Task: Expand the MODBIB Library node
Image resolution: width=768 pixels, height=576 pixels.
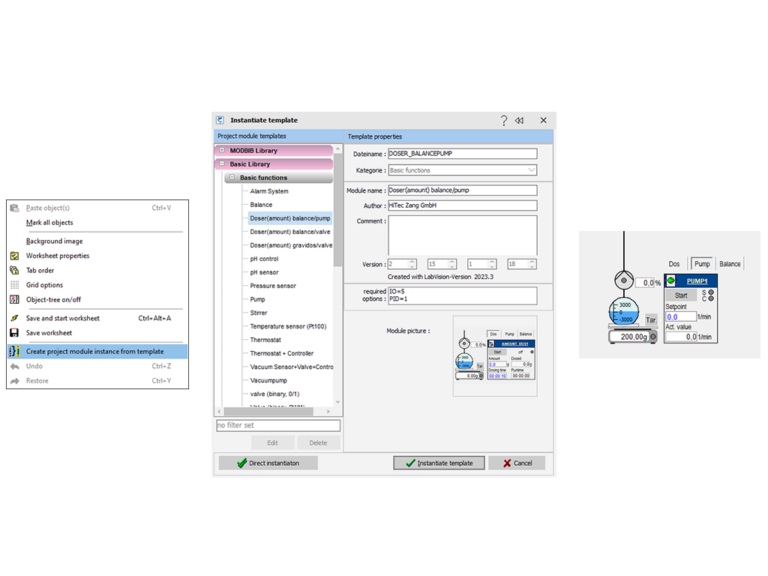Action: point(222,150)
